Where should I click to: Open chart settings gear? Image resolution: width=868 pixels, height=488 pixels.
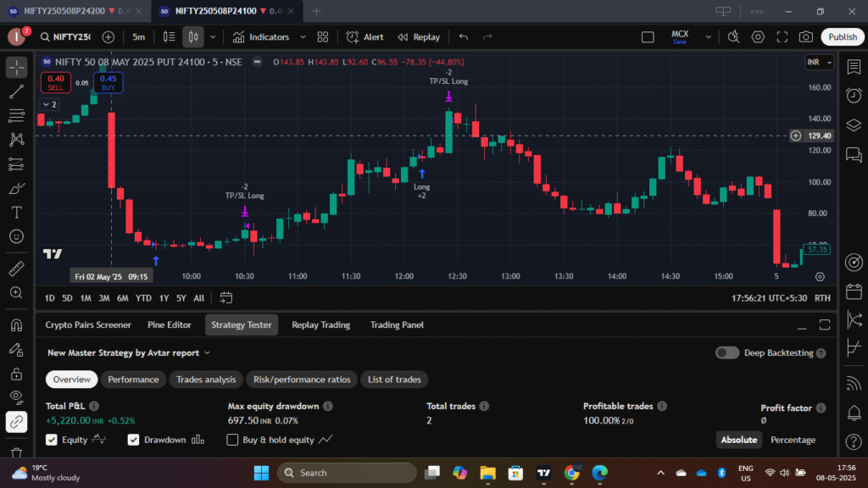(758, 37)
